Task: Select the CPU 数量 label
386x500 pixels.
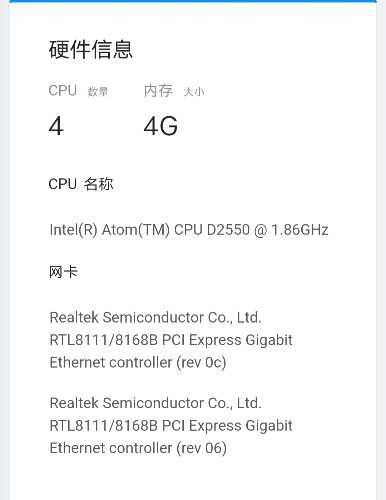Action: coord(78,91)
